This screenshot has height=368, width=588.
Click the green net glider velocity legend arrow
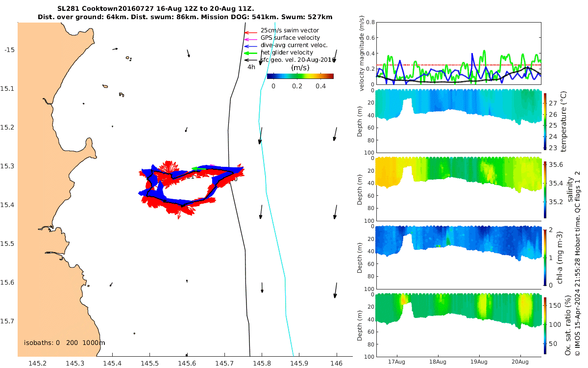coord(250,53)
